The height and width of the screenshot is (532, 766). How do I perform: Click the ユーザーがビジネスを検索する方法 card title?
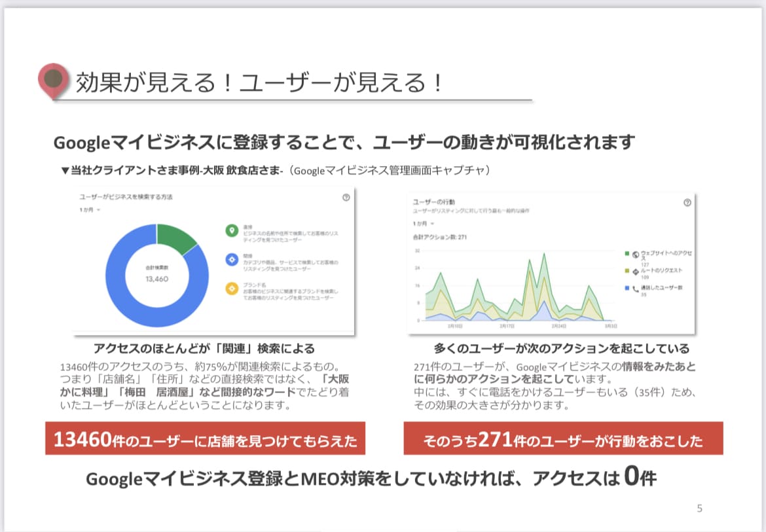coord(126,197)
